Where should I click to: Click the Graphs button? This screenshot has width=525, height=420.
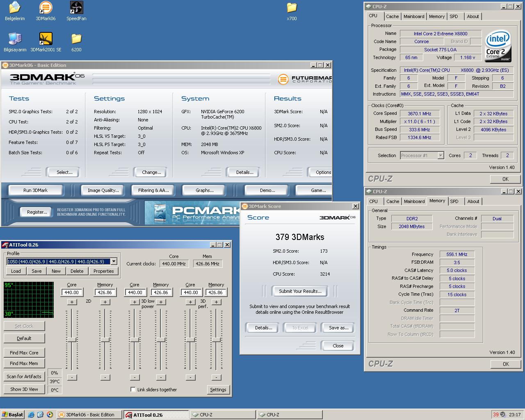tap(205, 190)
